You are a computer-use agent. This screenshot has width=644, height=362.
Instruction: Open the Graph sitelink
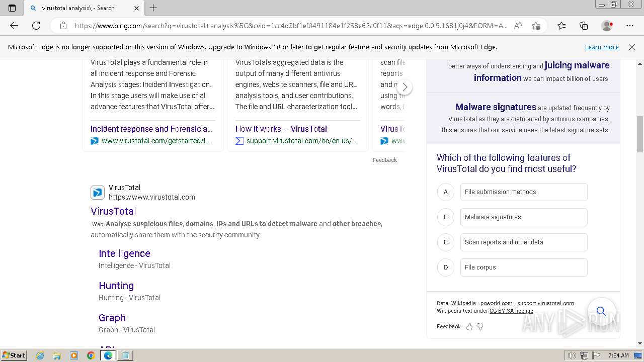pos(112,318)
